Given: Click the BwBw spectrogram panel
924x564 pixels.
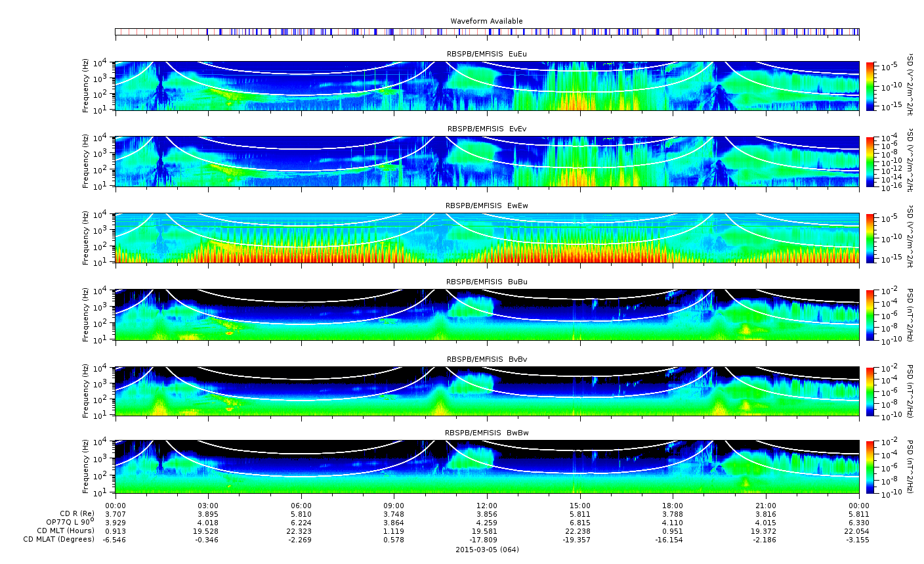Looking at the screenshot, I should click(x=487, y=467).
